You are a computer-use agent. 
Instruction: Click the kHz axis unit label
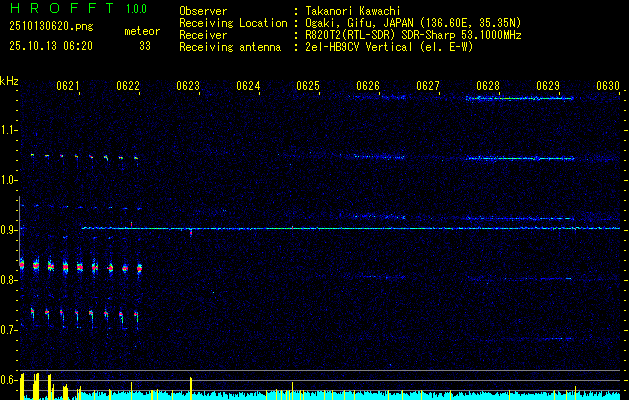click(x=9, y=81)
